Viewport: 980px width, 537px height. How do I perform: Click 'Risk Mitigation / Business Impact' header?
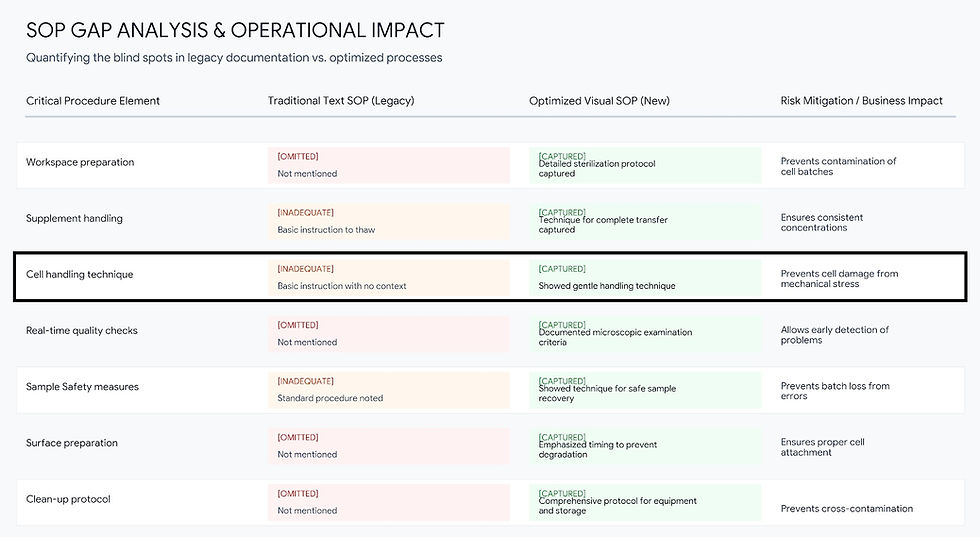pyautogui.click(x=861, y=101)
